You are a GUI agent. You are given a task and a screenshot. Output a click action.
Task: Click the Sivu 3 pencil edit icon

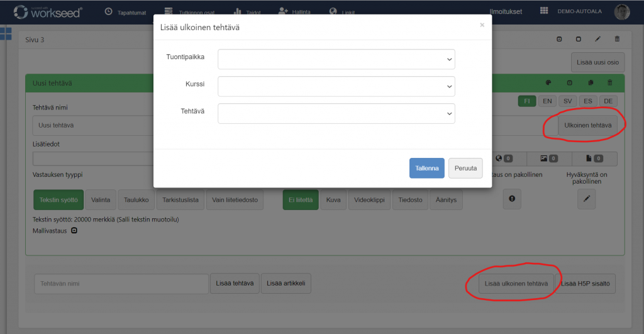pyautogui.click(x=598, y=40)
